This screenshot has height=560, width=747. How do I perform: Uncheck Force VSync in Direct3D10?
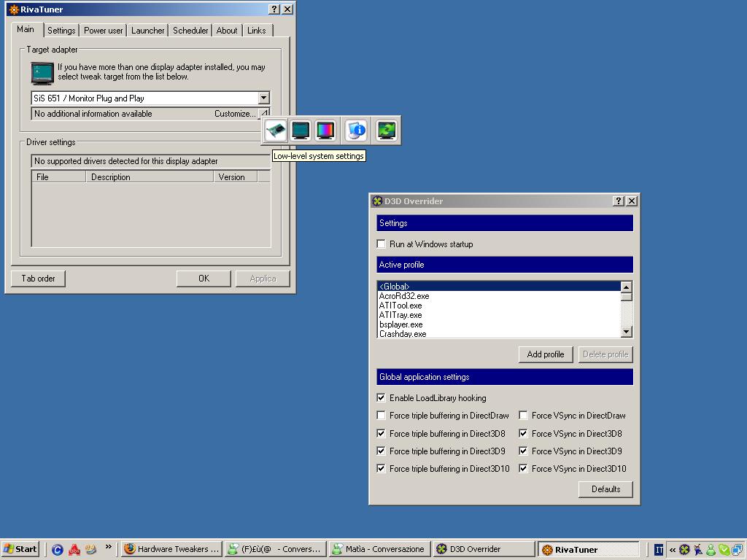coord(523,469)
